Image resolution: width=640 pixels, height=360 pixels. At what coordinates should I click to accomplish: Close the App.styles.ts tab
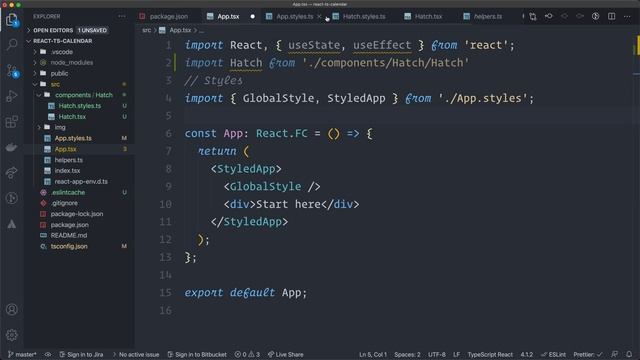pyautogui.click(x=319, y=17)
